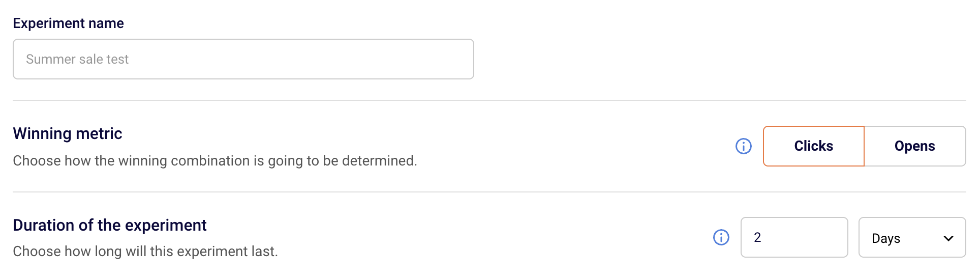Click the 'Choose how the winning combination' description
This screenshot has width=980, height=277.
pyautogui.click(x=215, y=161)
